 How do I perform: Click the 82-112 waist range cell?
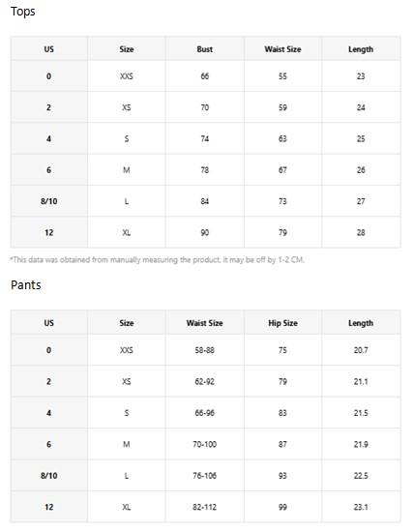[x=205, y=507]
